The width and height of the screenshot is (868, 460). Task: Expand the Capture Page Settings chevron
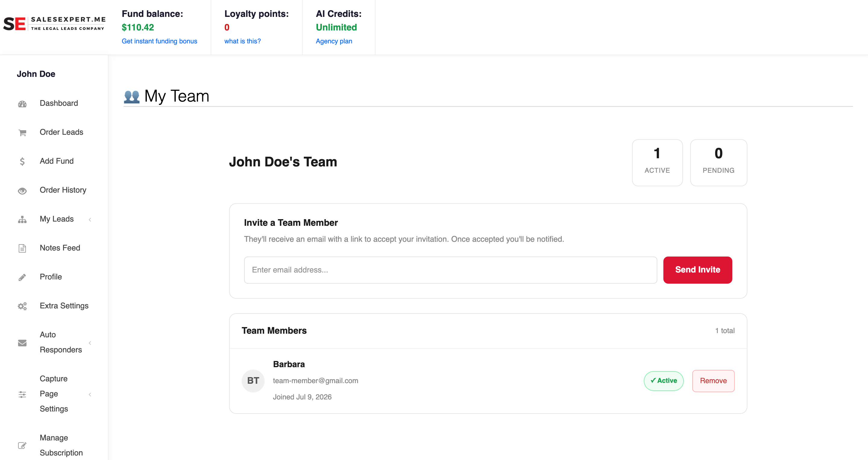pos(90,394)
